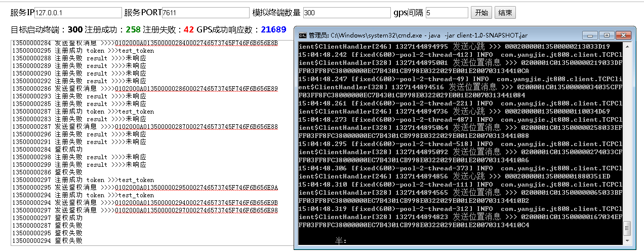The image size is (644, 252).
Task: Select log row 13500000283 注册失败
Action: click(x=79, y=119)
